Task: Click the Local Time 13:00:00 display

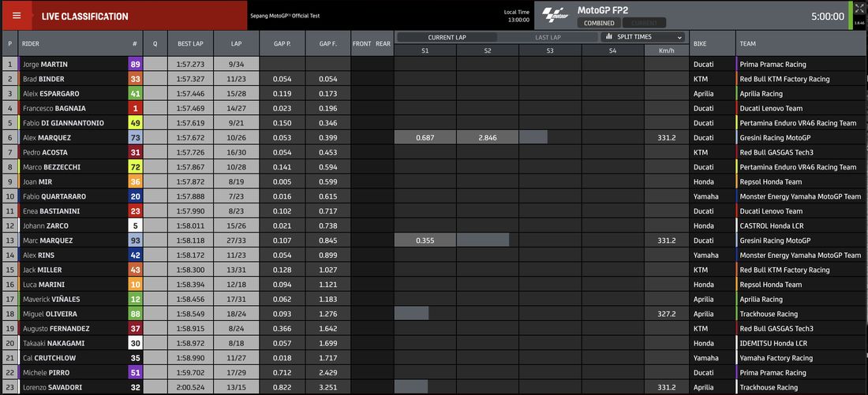Action: (518, 16)
